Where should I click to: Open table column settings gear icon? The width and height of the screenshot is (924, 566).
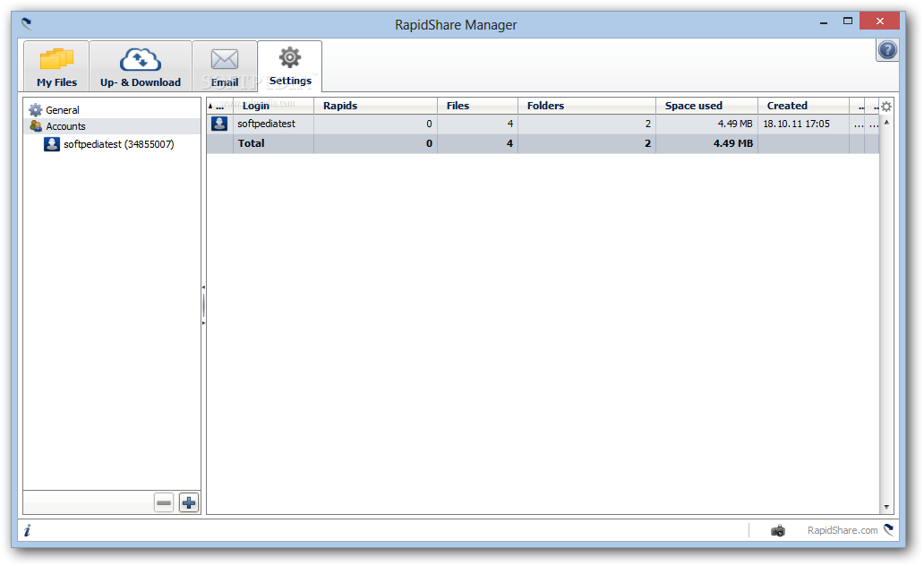coord(886,107)
